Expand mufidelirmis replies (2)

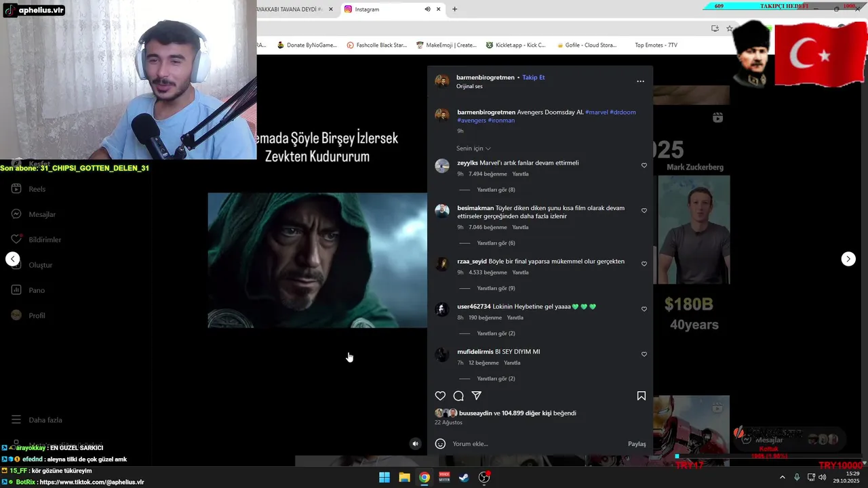tap(496, 379)
